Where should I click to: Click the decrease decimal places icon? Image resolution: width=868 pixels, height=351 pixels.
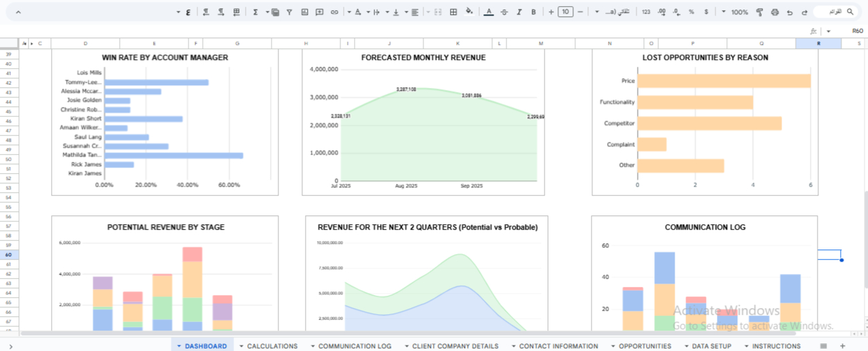pos(677,12)
